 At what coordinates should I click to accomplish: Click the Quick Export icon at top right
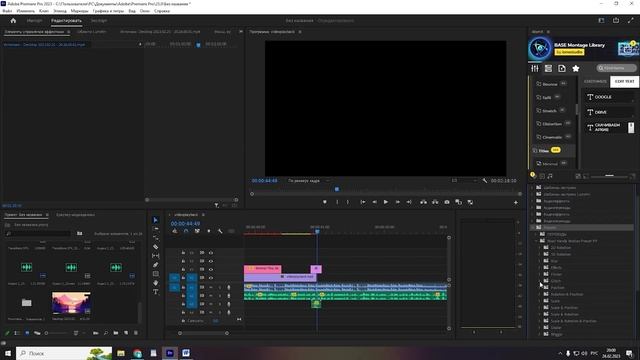pyautogui.click(x=616, y=20)
